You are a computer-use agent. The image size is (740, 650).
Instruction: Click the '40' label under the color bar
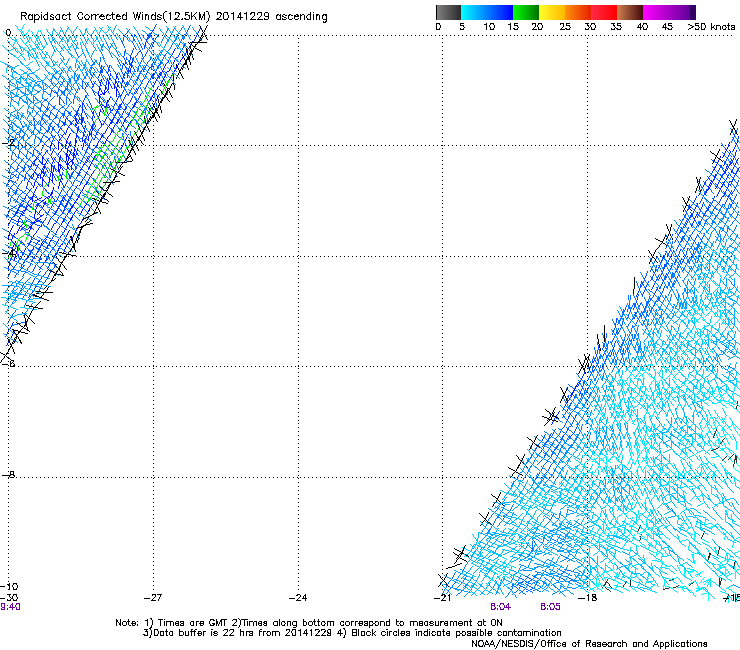tap(642, 27)
